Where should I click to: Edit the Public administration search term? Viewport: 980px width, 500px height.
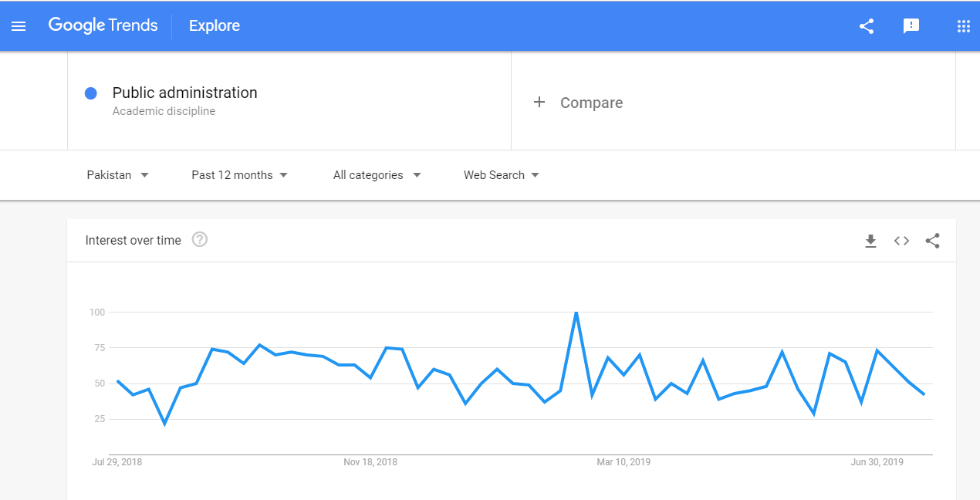click(185, 93)
